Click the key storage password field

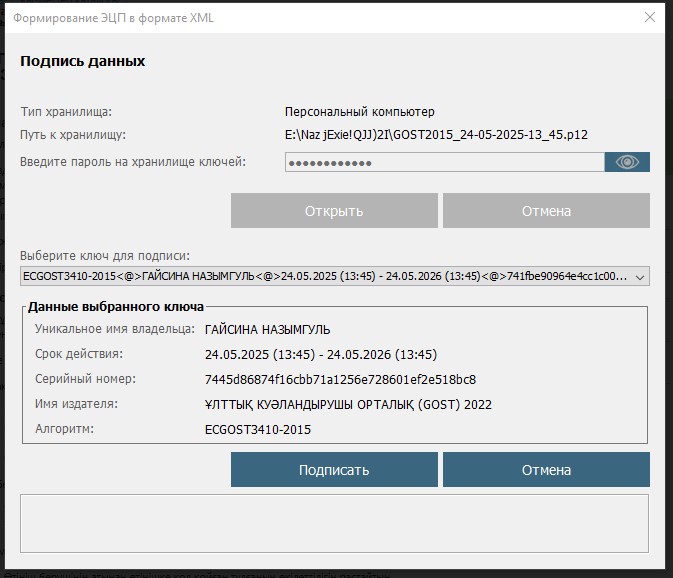click(444, 162)
